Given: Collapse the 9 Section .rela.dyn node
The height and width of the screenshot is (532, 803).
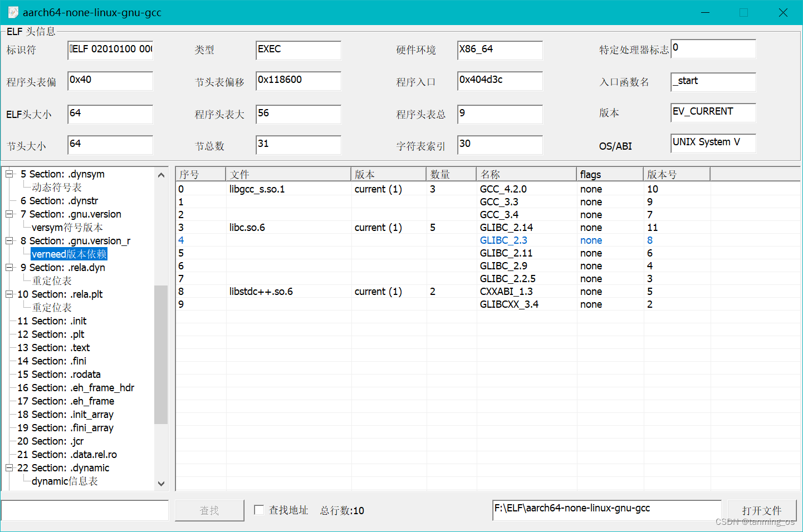Looking at the screenshot, I should point(8,267).
